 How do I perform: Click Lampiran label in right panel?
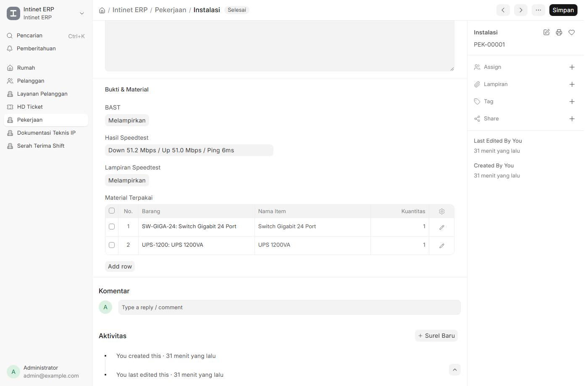point(496,84)
